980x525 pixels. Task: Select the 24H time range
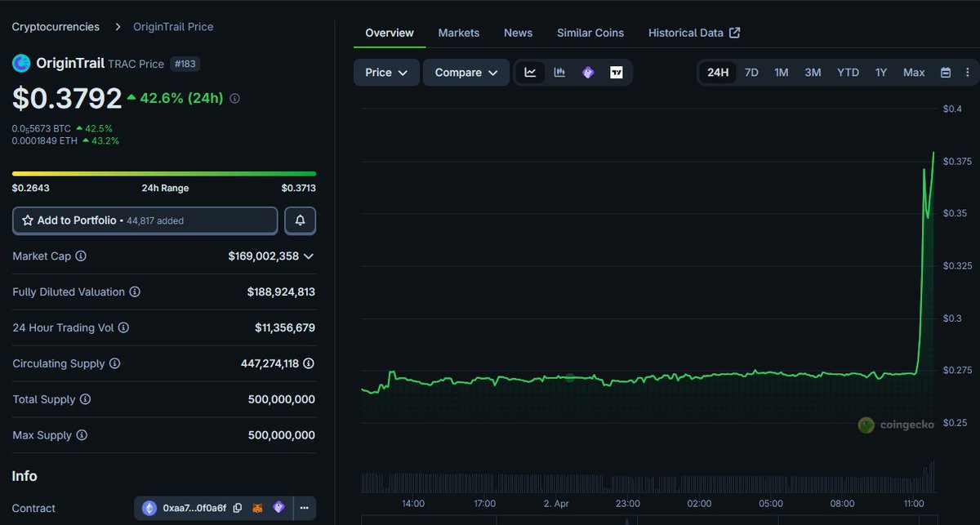(x=718, y=73)
